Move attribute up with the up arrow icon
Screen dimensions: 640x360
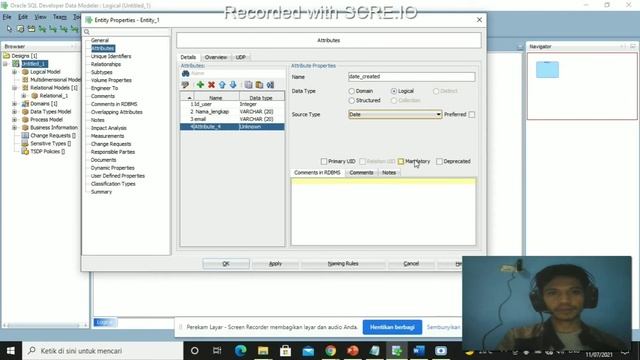(x=222, y=84)
